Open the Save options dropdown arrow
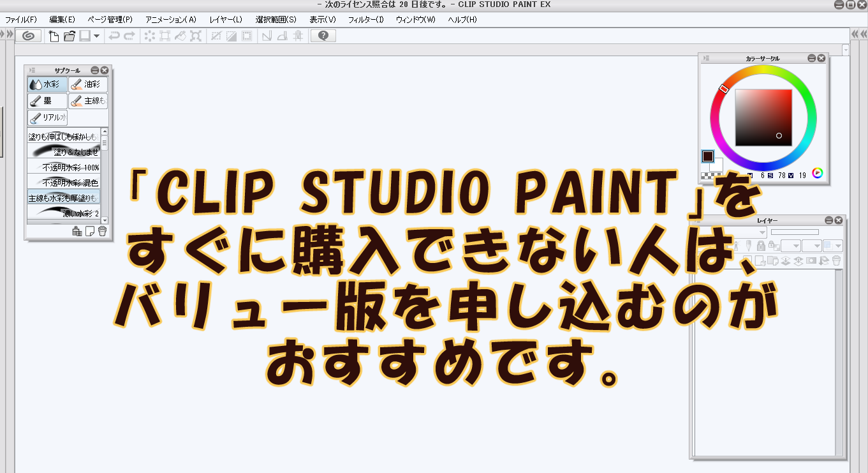The width and height of the screenshot is (868, 473). coord(96,36)
